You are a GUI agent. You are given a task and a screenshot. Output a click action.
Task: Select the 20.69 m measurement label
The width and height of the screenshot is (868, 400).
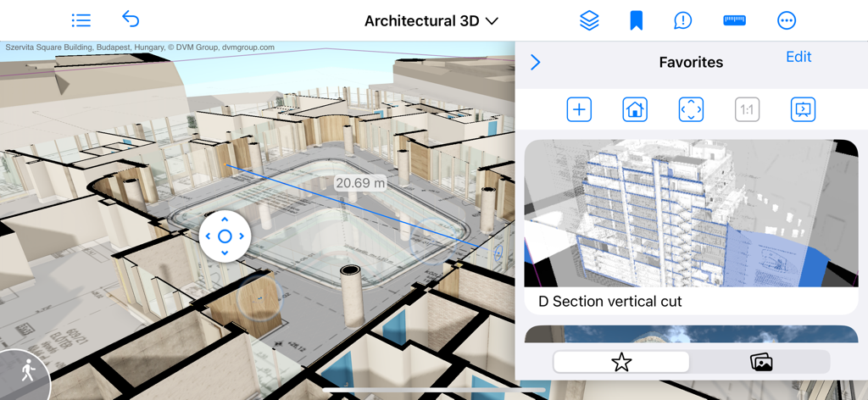coord(360,182)
